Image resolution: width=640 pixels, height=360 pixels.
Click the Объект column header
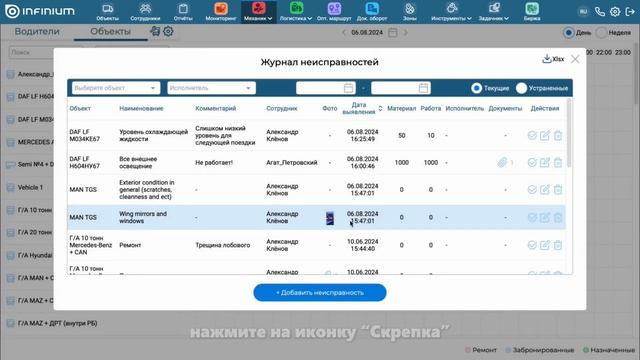click(x=80, y=108)
